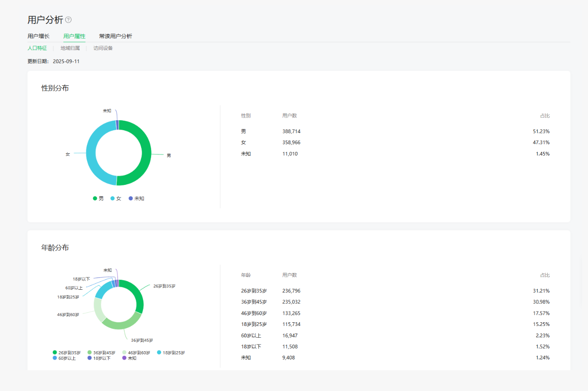The height and width of the screenshot is (391, 588).
Task: Toggle 男 legend in gender chart
Action: (x=98, y=198)
